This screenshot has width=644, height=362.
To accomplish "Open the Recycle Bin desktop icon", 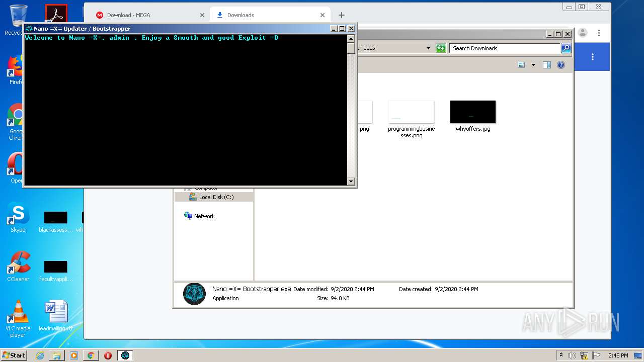I will pos(18,20).
